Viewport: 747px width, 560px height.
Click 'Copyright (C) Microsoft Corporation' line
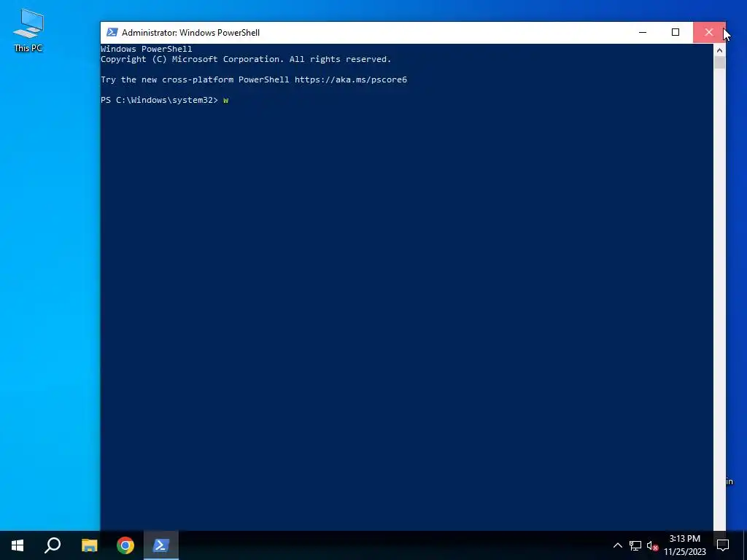(246, 60)
